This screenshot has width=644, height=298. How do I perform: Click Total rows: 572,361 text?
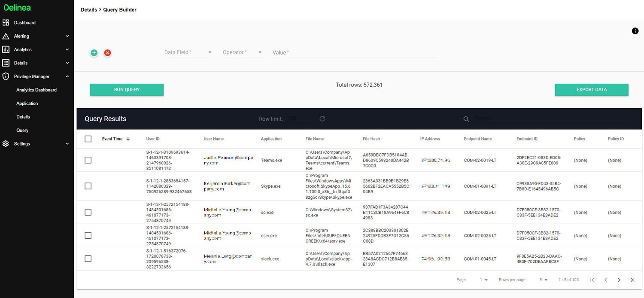pyautogui.click(x=359, y=85)
